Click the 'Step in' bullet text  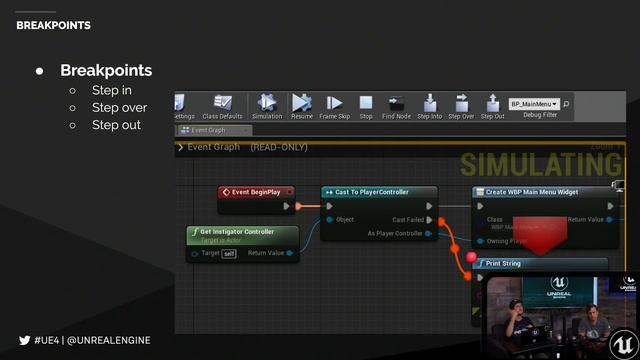[x=111, y=90]
